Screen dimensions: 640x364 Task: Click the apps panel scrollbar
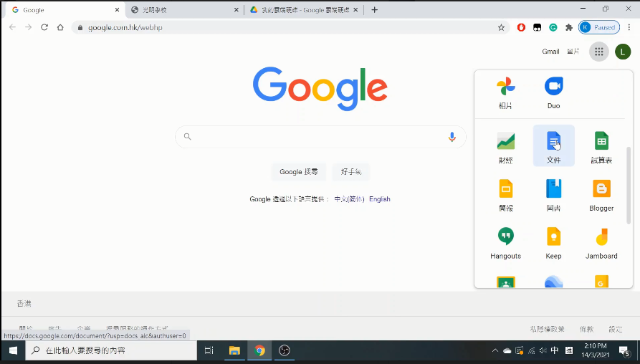point(629,185)
